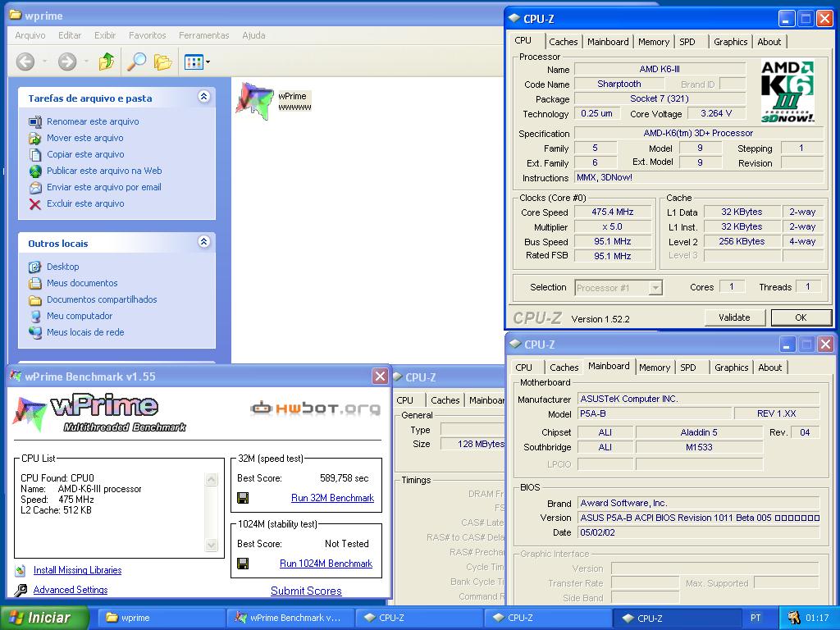840x630 pixels.
Task: Open the Ferramentas menu
Action: [204, 35]
